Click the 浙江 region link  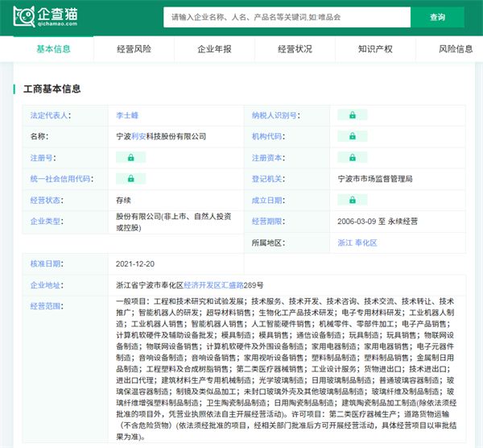pos(345,242)
